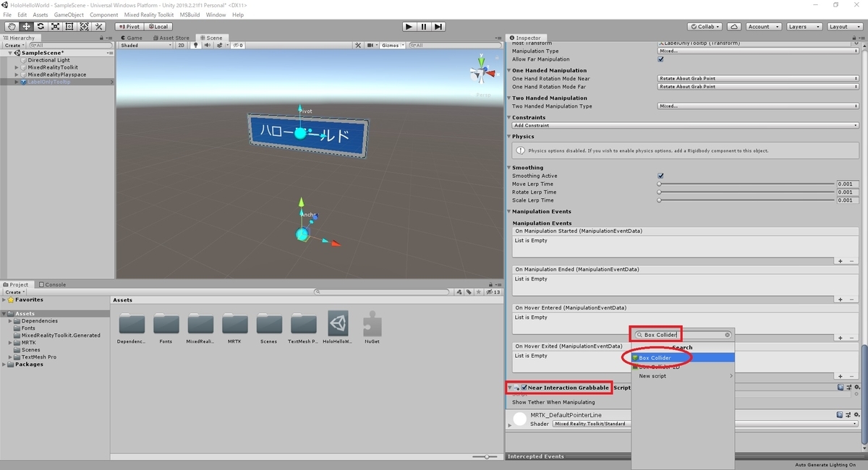Click search by type icon in Project
868x470 pixels.
pyautogui.click(x=459, y=292)
